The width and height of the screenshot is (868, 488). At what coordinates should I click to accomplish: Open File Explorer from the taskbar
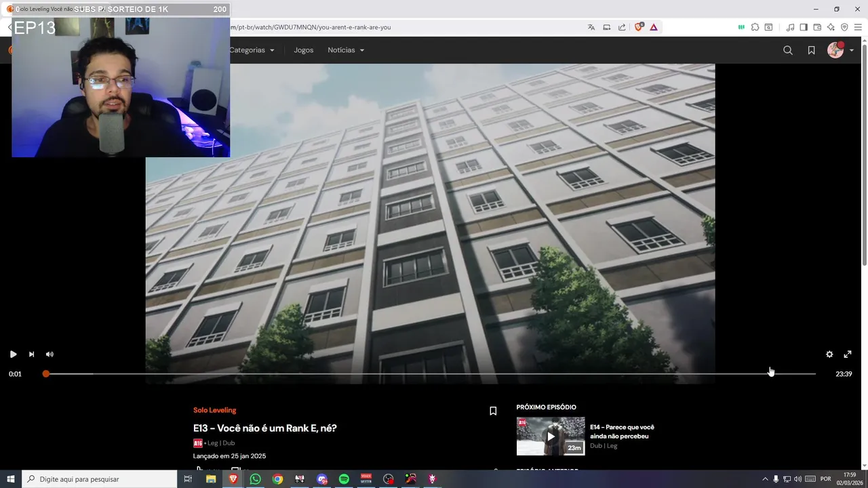[x=211, y=479]
